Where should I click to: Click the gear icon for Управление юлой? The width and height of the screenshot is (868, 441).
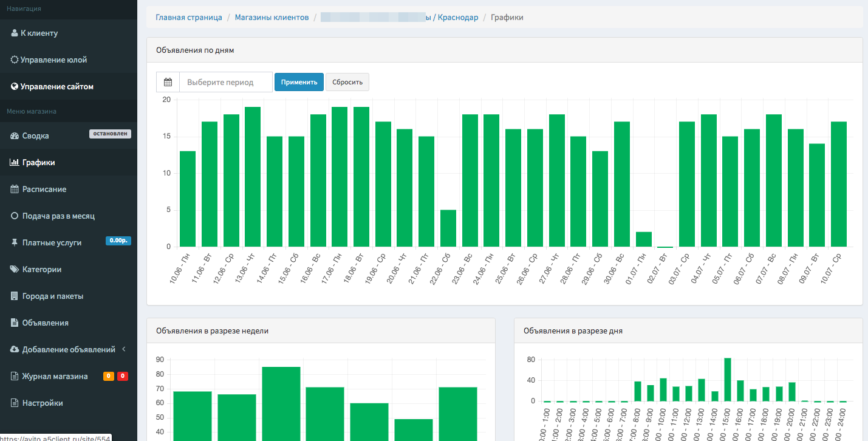pos(15,60)
